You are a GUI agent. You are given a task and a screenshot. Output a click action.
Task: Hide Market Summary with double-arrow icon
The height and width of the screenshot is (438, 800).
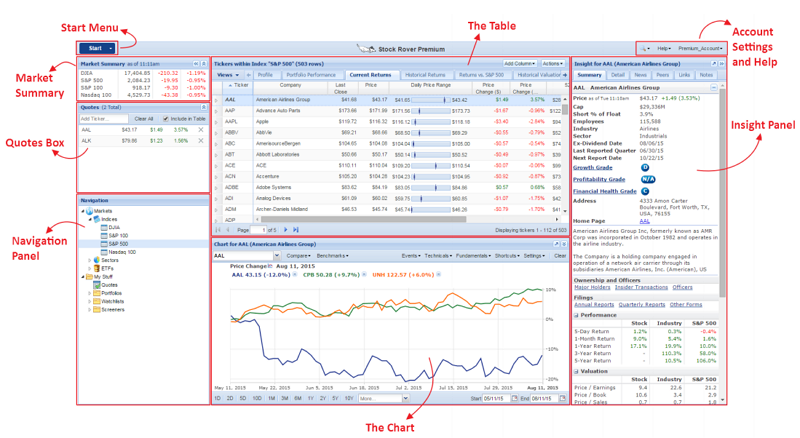[x=195, y=64]
